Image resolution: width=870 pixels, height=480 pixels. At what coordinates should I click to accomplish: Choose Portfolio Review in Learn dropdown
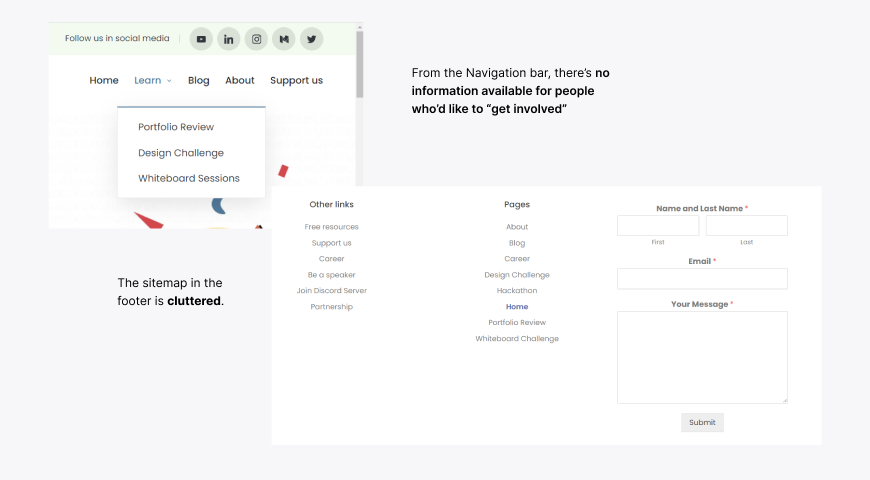[x=176, y=127]
